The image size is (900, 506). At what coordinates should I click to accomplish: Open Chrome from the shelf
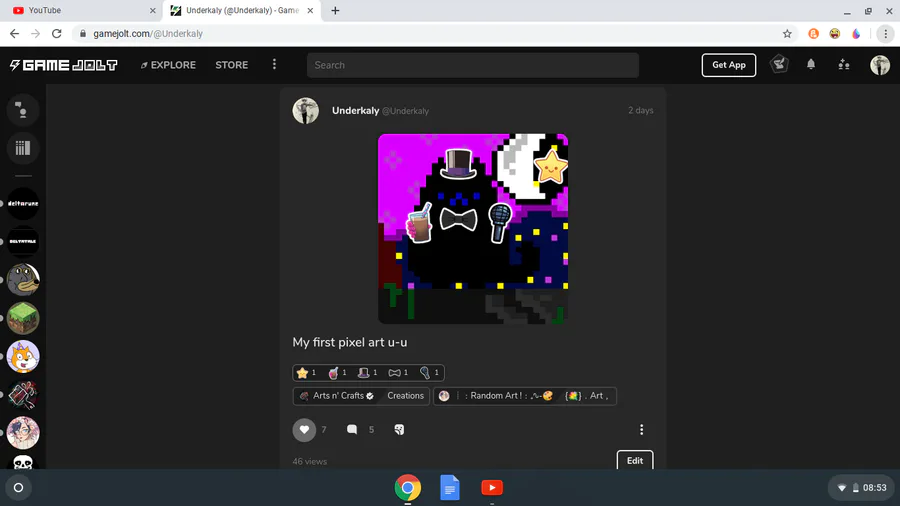coord(408,488)
